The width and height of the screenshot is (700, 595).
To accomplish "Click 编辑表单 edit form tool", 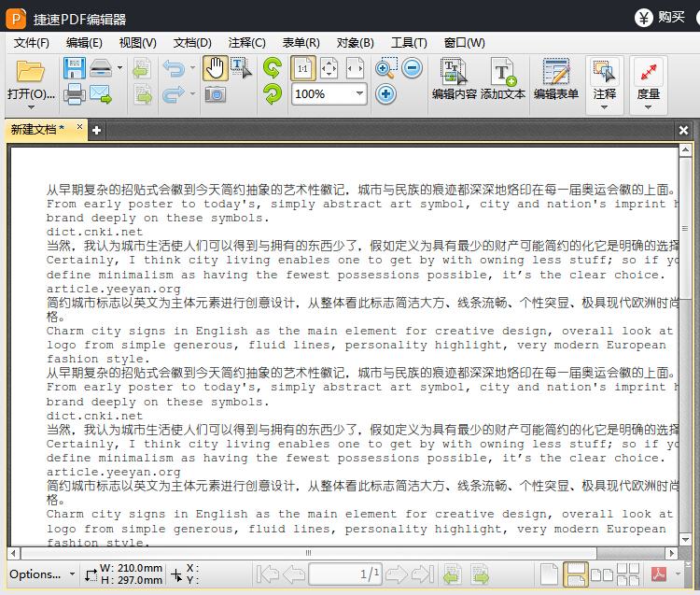I will click(556, 78).
